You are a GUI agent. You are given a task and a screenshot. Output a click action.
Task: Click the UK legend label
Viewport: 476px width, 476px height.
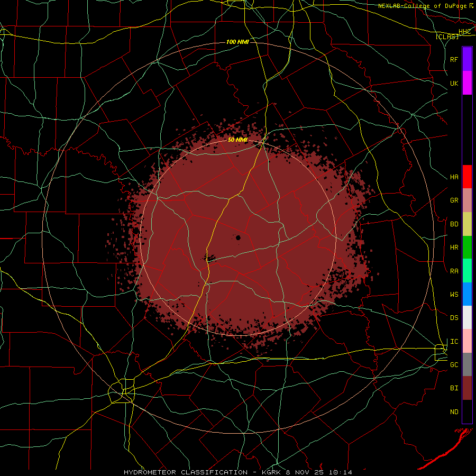click(x=454, y=83)
